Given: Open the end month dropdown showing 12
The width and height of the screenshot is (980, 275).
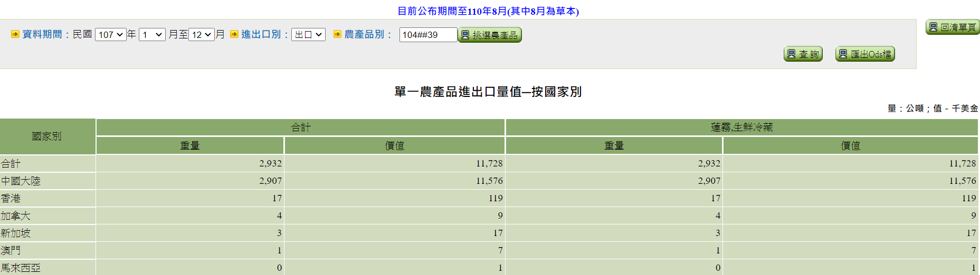Looking at the screenshot, I should 202,35.
